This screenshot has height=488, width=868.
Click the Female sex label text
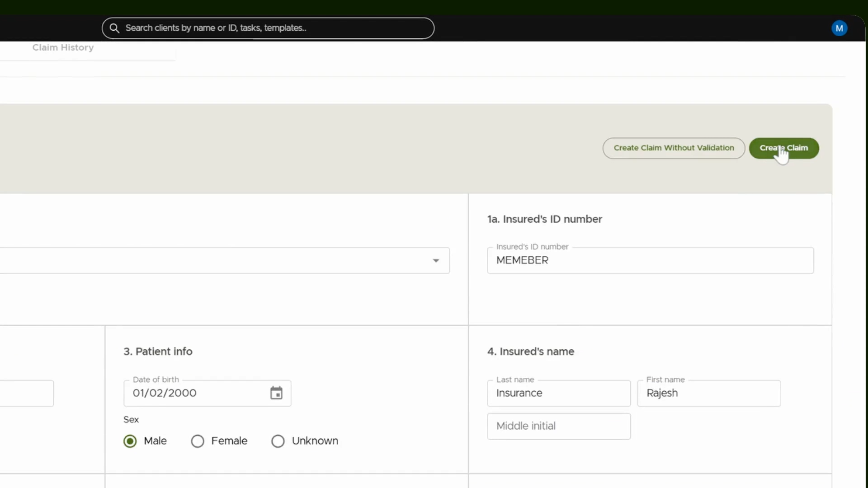click(x=229, y=441)
